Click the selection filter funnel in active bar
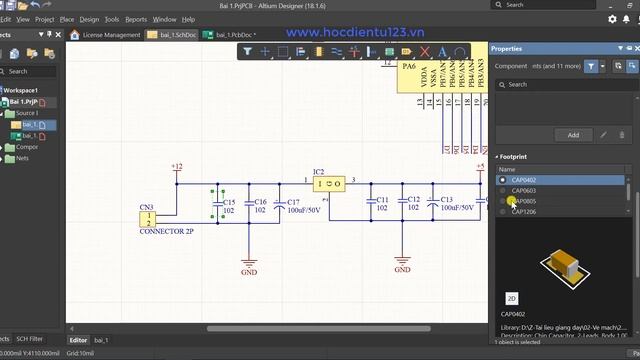This screenshot has width=640, height=360. (247, 52)
